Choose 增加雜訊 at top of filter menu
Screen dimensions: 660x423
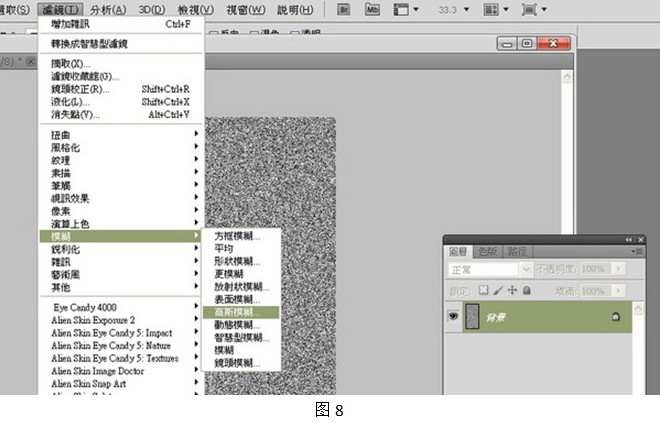(x=121, y=24)
